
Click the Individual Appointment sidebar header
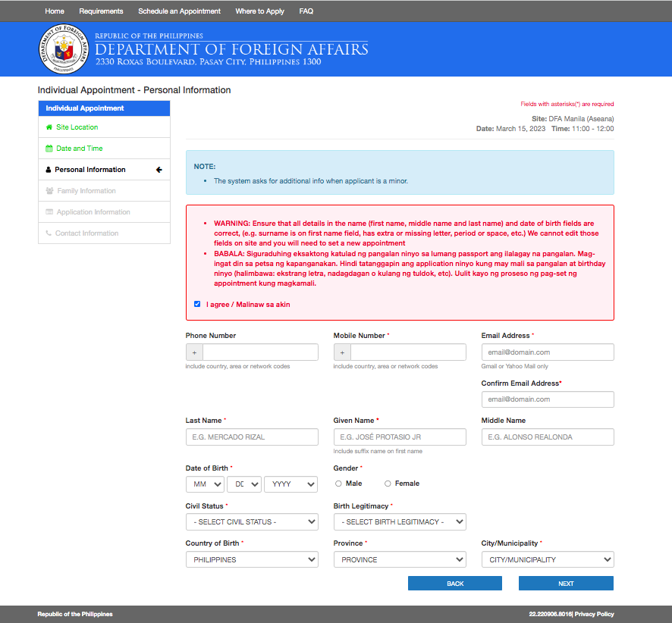[x=104, y=108]
